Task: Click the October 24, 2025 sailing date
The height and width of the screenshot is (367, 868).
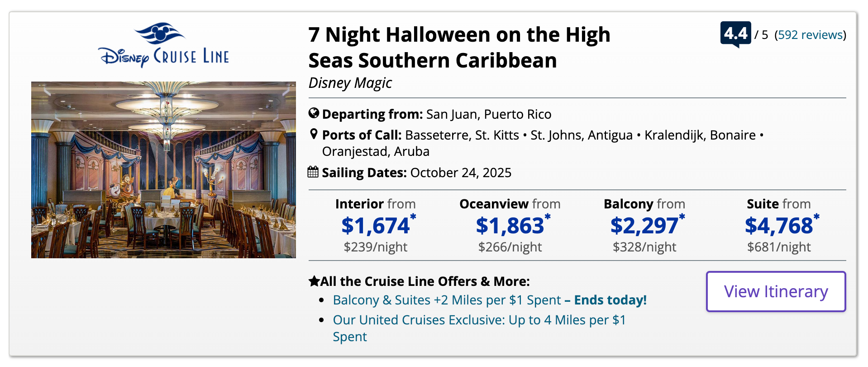Action: [461, 173]
